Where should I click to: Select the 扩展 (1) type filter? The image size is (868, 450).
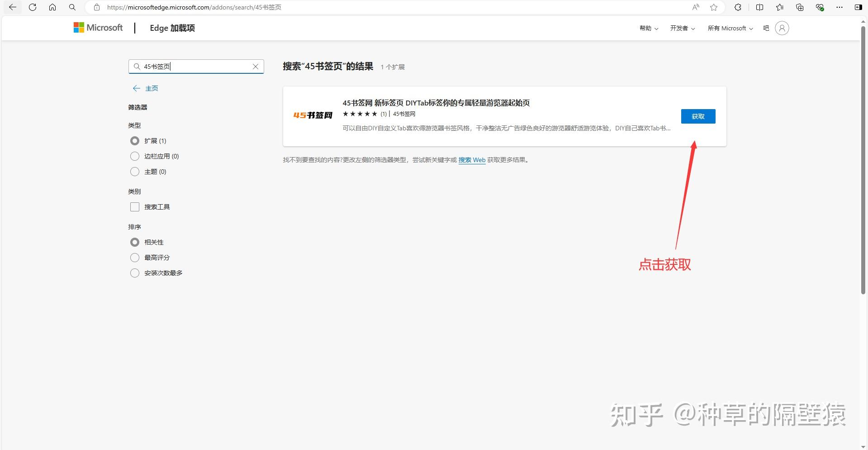(135, 141)
